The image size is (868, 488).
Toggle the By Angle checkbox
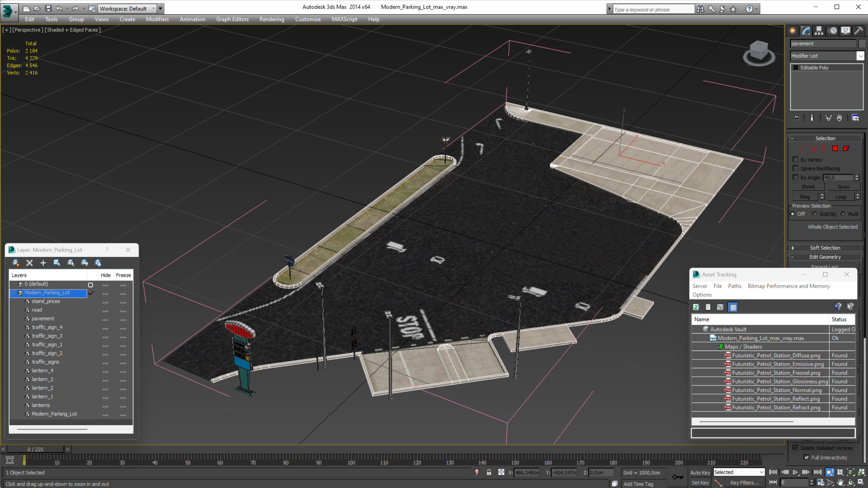point(795,177)
